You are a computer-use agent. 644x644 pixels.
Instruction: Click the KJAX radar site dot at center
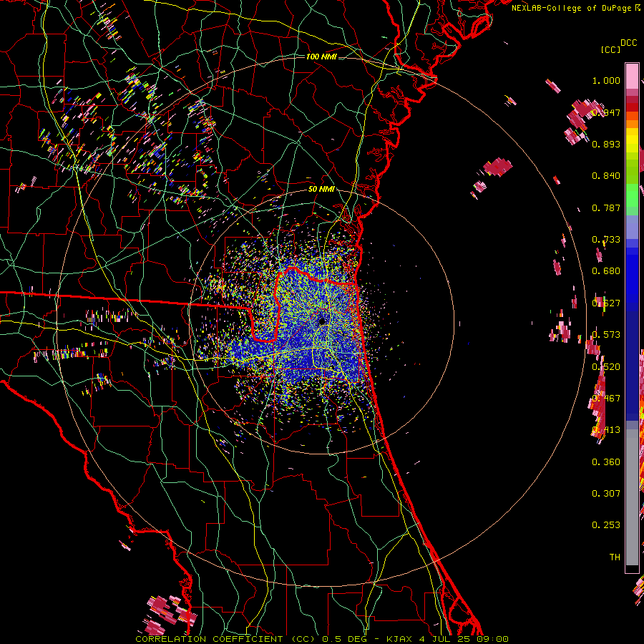point(322,321)
